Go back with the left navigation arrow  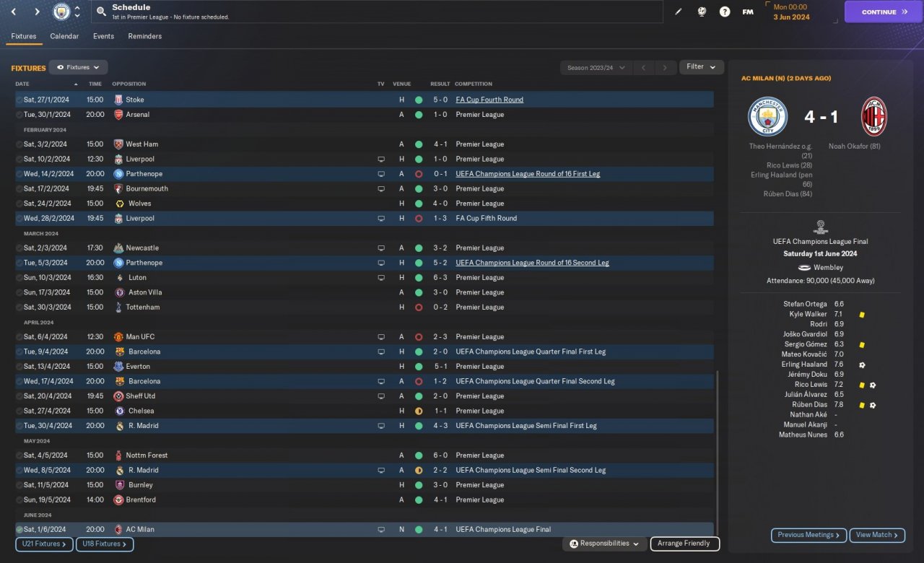point(14,12)
